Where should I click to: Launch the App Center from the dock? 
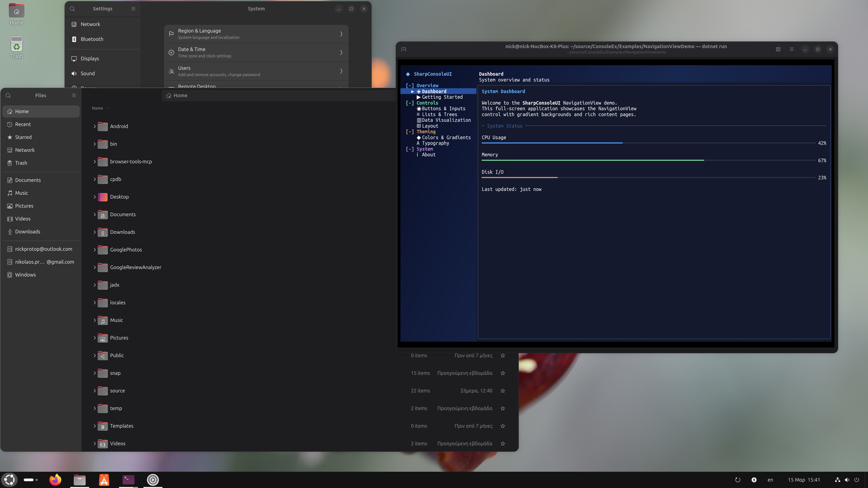point(104,480)
